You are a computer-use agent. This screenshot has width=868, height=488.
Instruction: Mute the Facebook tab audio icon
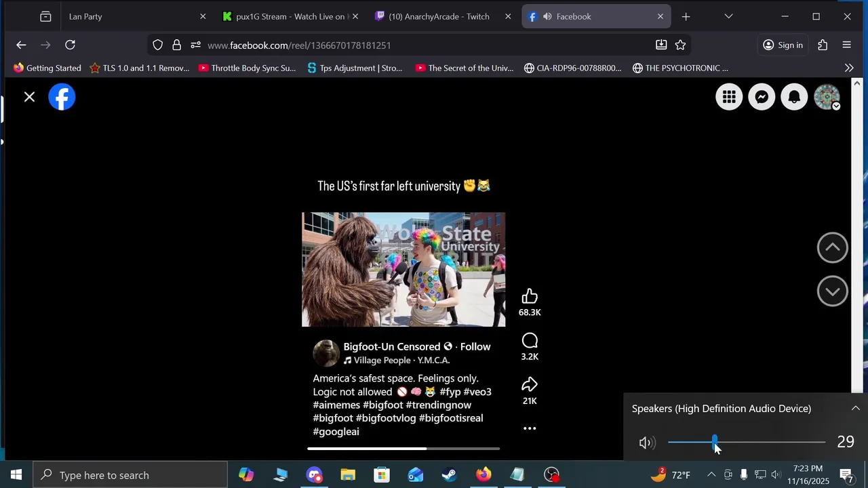tap(547, 16)
